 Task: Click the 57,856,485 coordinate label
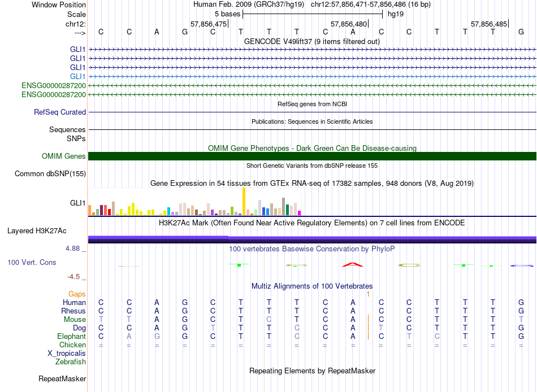pos(489,24)
